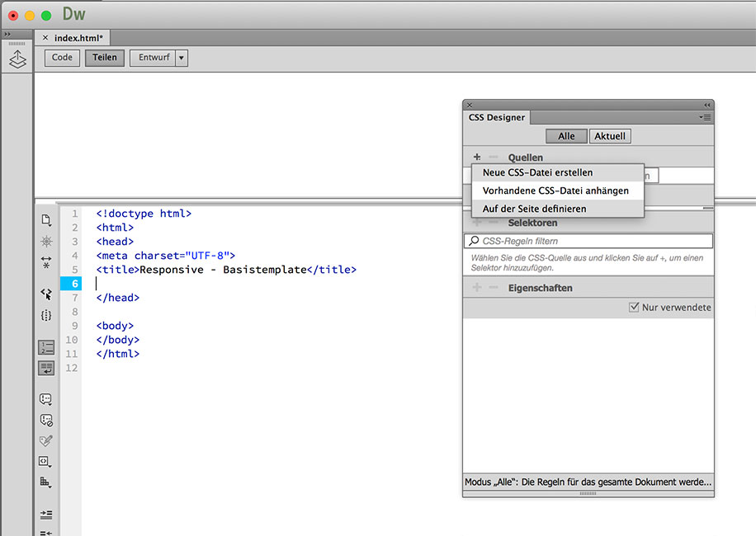Toggle line numbers display button
The image size is (756, 536).
point(46,347)
